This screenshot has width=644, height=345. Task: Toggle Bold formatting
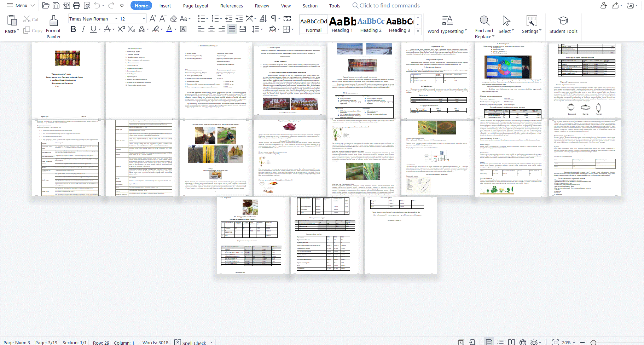click(73, 29)
